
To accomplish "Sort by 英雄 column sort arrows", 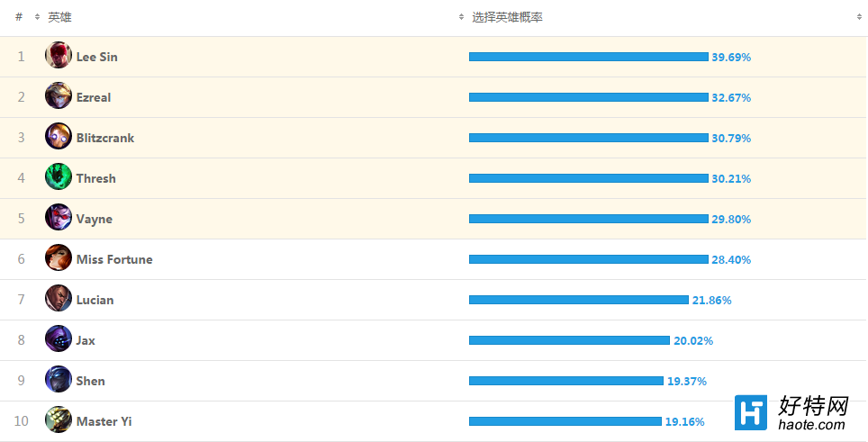I will pyautogui.click(x=37, y=17).
